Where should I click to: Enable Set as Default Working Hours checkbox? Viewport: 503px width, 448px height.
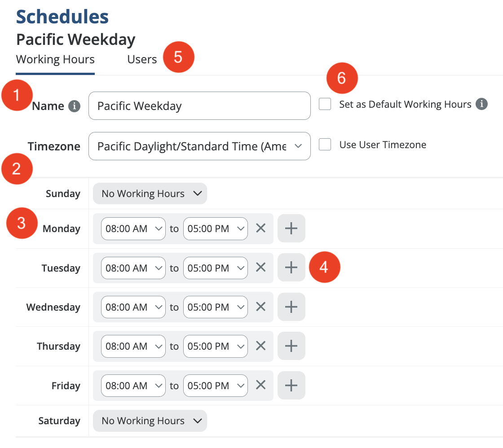coord(325,104)
